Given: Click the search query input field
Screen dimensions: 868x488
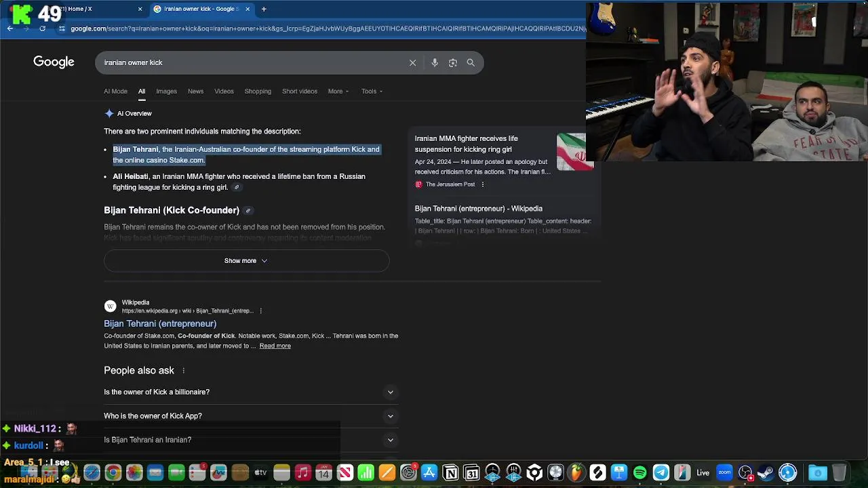Looking at the screenshot, I should pos(251,62).
